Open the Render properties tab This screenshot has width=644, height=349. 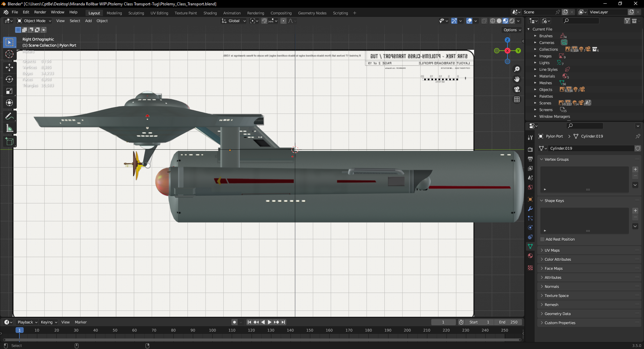point(530,150)
